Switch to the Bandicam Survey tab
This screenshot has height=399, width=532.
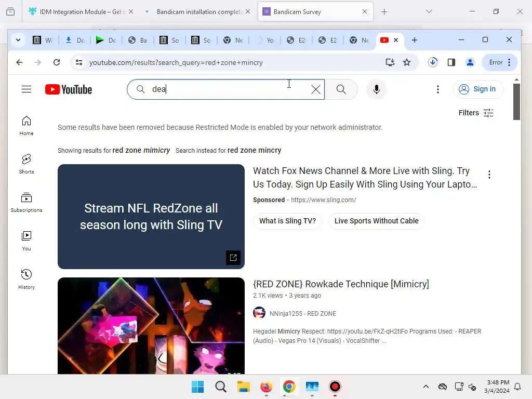[315, 11]
